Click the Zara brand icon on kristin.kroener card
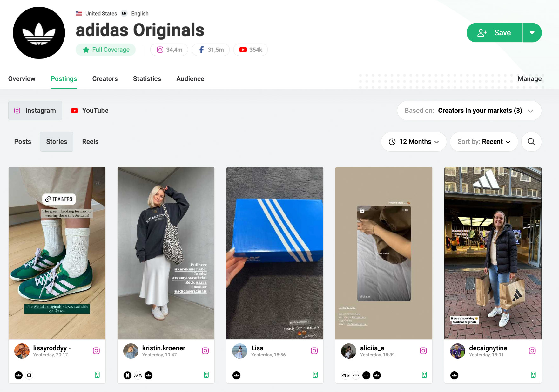This screenshot has height=392, width=559. point(138,375)
